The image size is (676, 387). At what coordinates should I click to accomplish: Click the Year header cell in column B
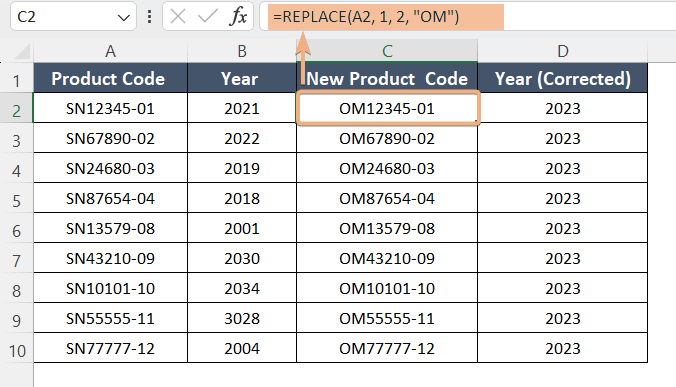pos(242,78)
